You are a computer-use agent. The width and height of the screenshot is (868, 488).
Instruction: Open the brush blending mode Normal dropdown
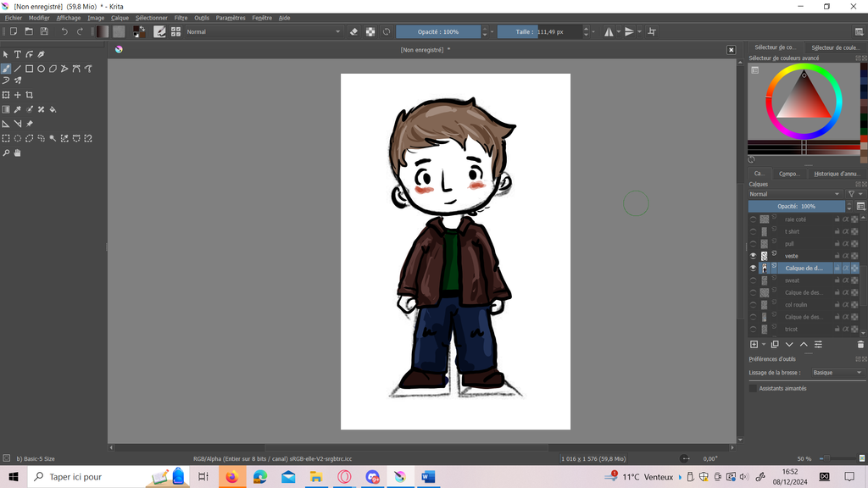(x=263, y=31)
